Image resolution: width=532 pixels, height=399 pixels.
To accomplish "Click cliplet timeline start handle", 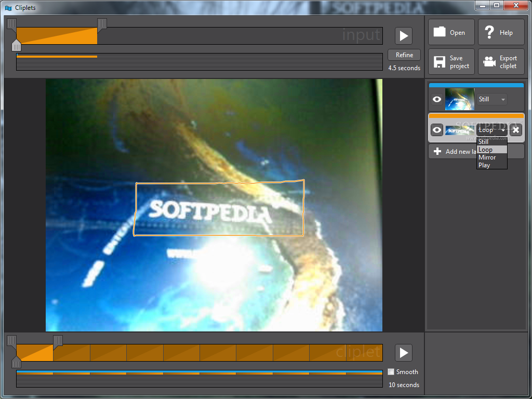I will [11, 341].
